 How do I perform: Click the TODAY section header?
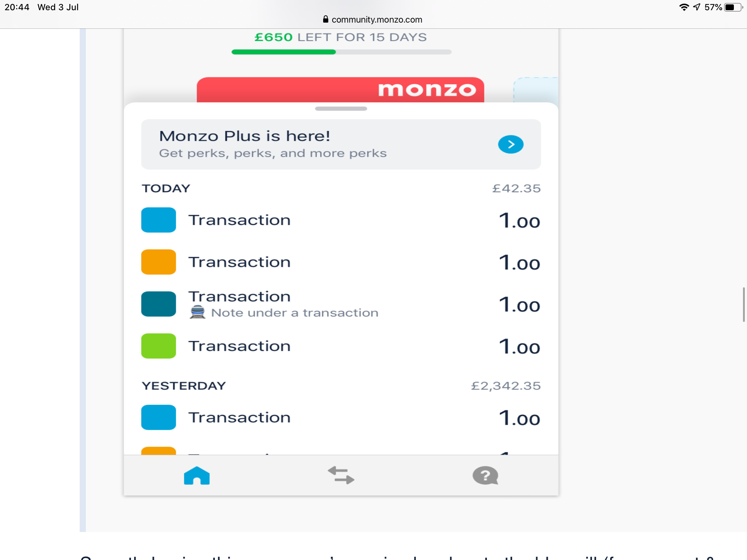tap(166, 188)
